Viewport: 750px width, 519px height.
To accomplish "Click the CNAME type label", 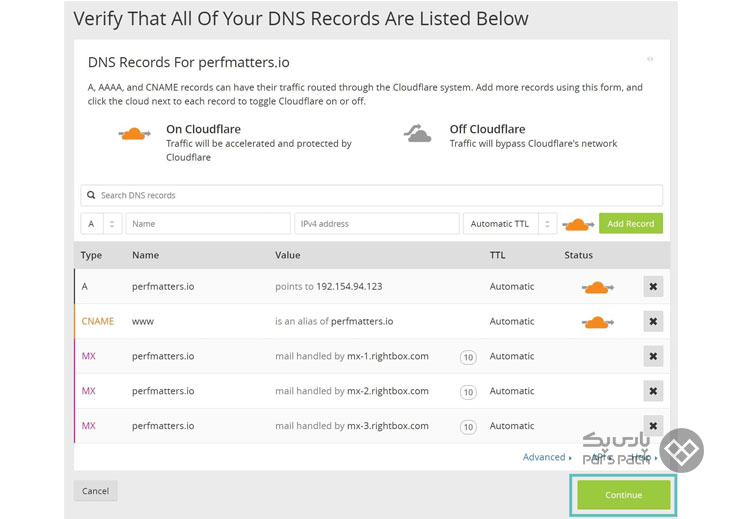I will 98,321.
